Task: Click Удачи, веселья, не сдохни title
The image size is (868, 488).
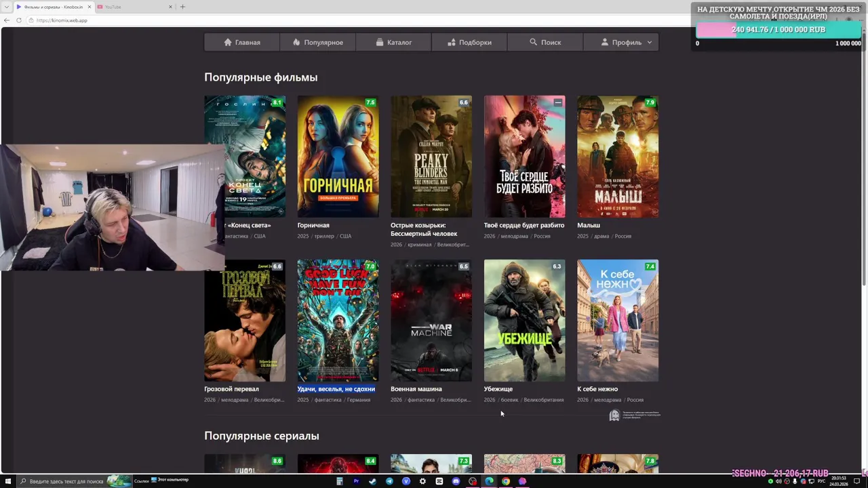Action: click(x=336, y=389)
